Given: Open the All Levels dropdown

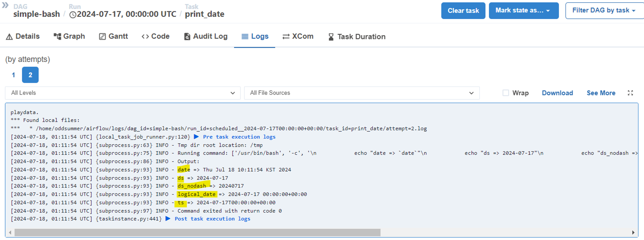Looking at the screenshot, I should click(123, 93).
